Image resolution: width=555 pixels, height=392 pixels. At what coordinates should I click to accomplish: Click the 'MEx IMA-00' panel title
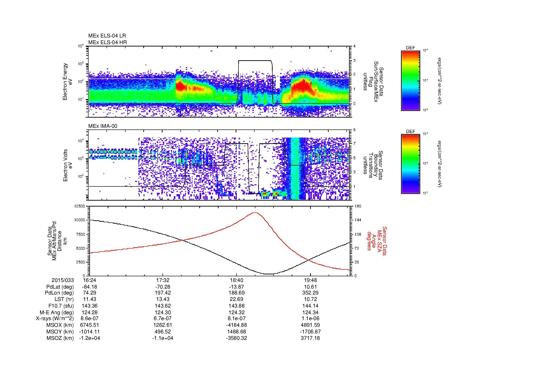click(x=103, y=126)
